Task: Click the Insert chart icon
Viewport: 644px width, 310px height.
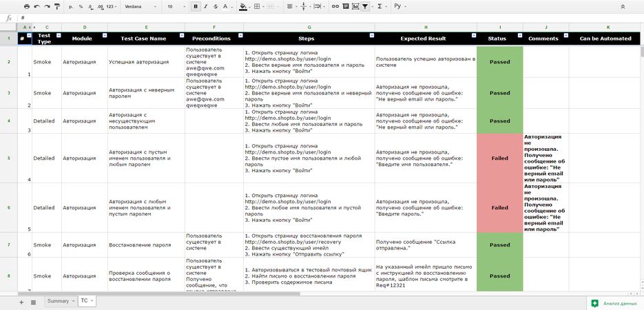Action: [355, 6]
